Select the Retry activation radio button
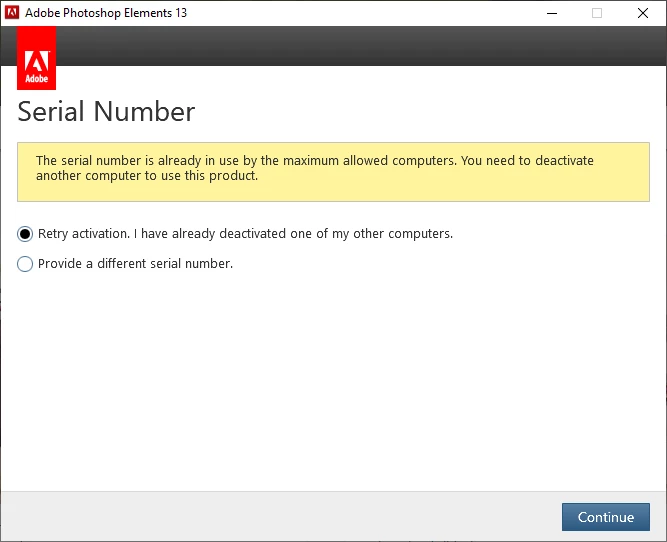This screenshot has height=542, width=667. click(25, 234)
